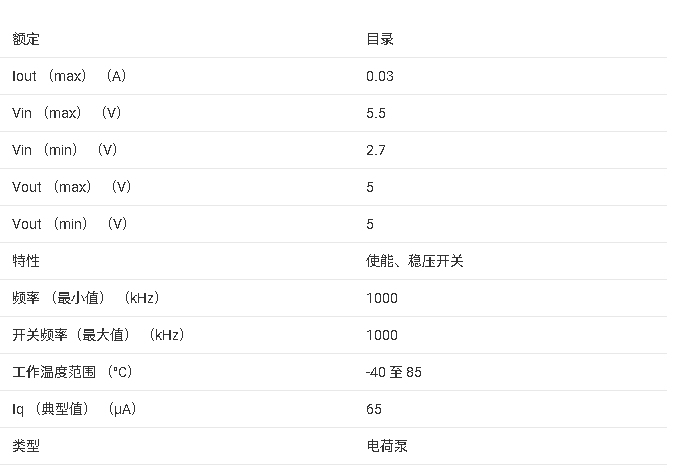The image size is (679, 465).
Task: Select the 2.7 minimum input voltage value
Action: point(376,150)
